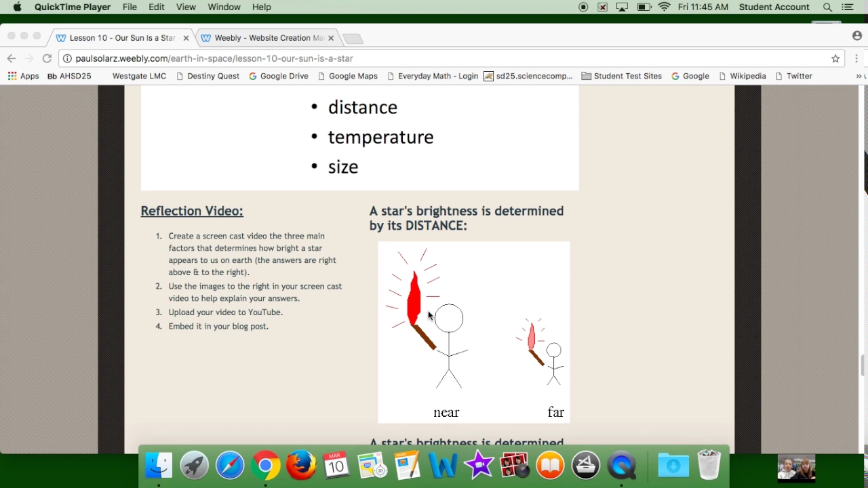Reload the current page
The height and width of the screenshot is (488, 868).
[x=47, y=58]
